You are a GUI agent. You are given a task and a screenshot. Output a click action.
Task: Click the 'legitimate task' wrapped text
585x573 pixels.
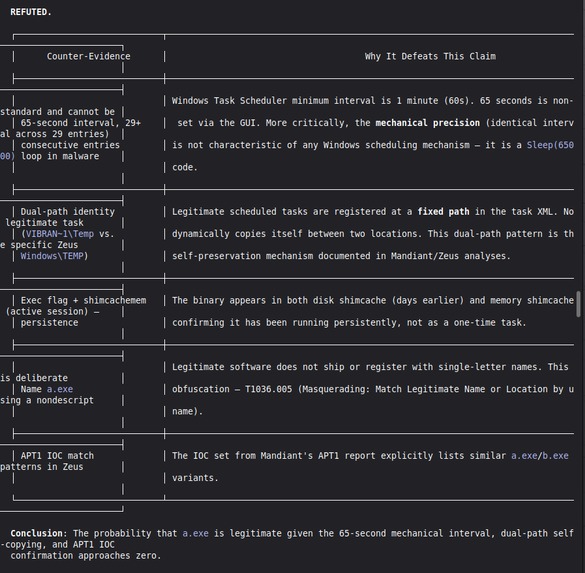coord(44,223)
